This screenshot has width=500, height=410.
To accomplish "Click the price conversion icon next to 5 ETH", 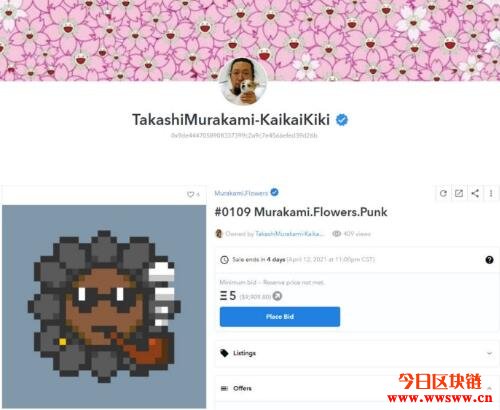I will (x=277, y=296).
